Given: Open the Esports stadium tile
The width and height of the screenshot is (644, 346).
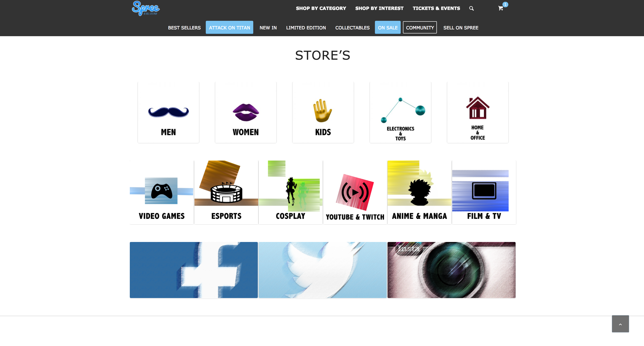Looking at the screenshot, I should coord(226,192).
